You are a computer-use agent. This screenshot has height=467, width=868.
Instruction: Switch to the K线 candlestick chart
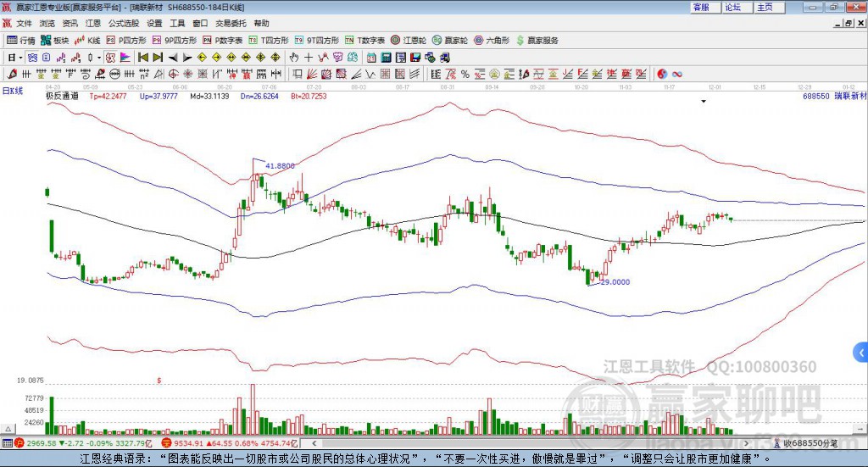point(87,41)
